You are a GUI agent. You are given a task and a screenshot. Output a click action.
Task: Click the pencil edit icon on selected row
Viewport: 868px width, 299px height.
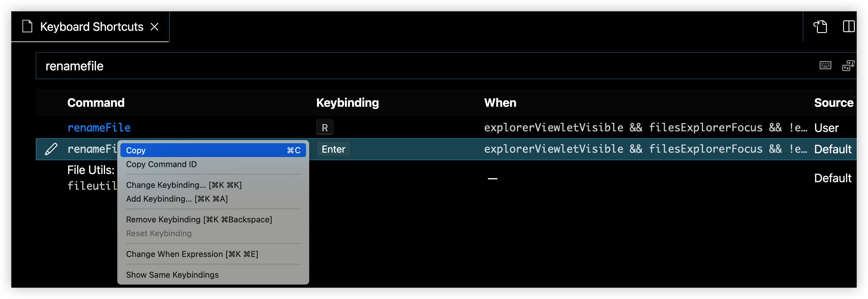[51, 149]
